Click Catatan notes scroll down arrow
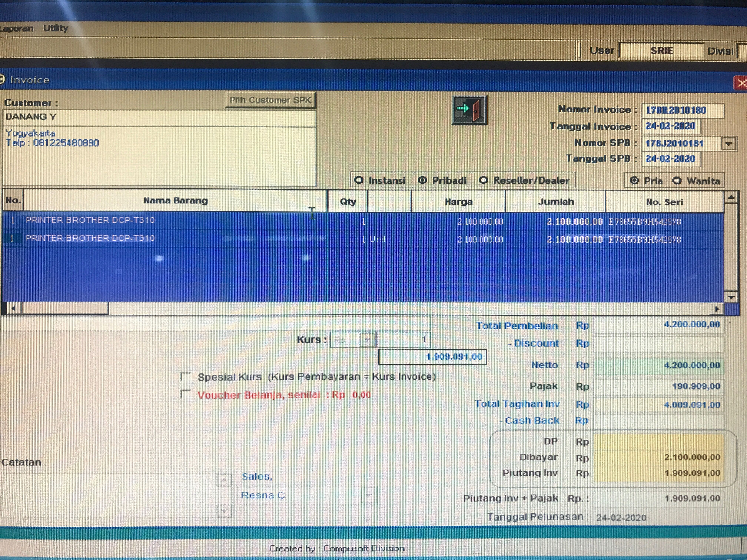The width and height of the screenshot is (747, 560). pos(224,511)
